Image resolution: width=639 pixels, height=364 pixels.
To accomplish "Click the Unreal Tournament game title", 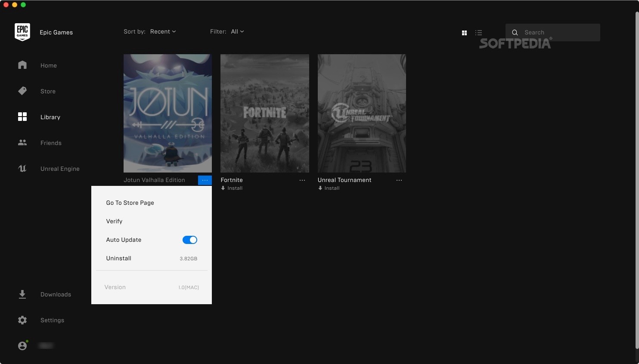I will pos(344,180).
